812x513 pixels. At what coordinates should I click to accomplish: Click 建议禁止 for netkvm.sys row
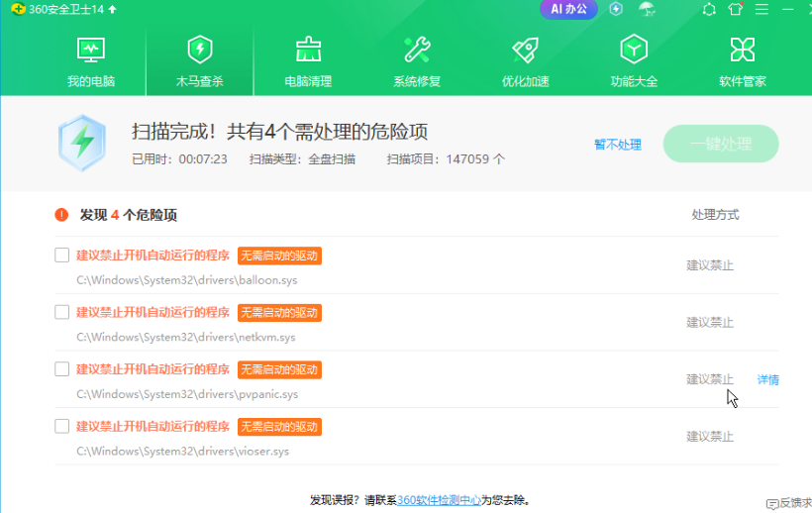pyautogui.click(x=710, y=323)
